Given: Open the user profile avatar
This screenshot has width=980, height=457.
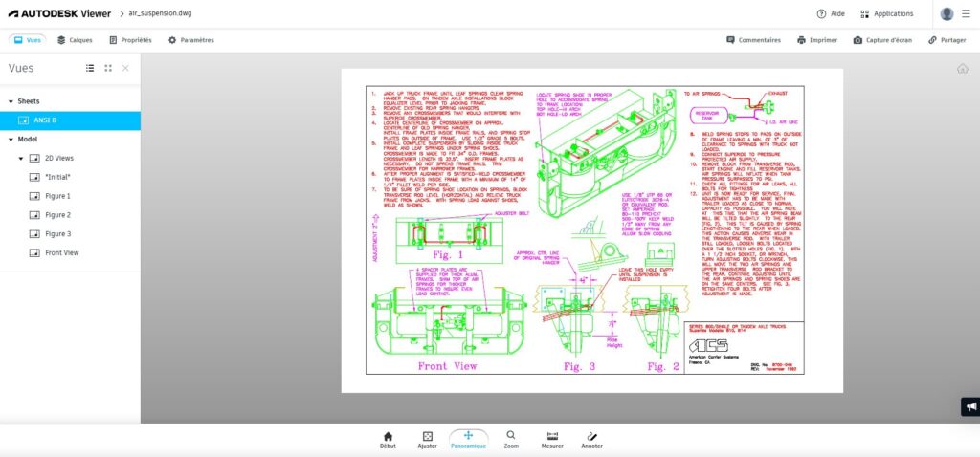Looking at the screenshot, I should (x=947, y=13).
